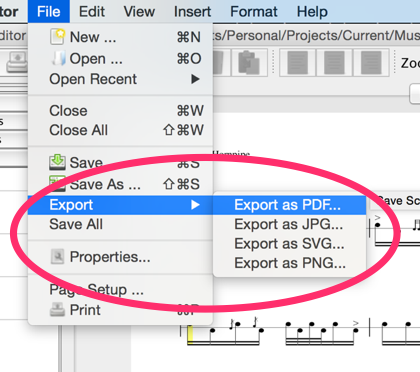Choose Export as PDF...

[289, 205]
